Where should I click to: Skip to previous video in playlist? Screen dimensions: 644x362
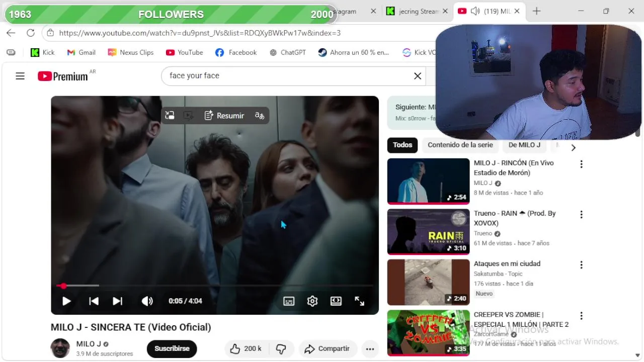[94, 301]
